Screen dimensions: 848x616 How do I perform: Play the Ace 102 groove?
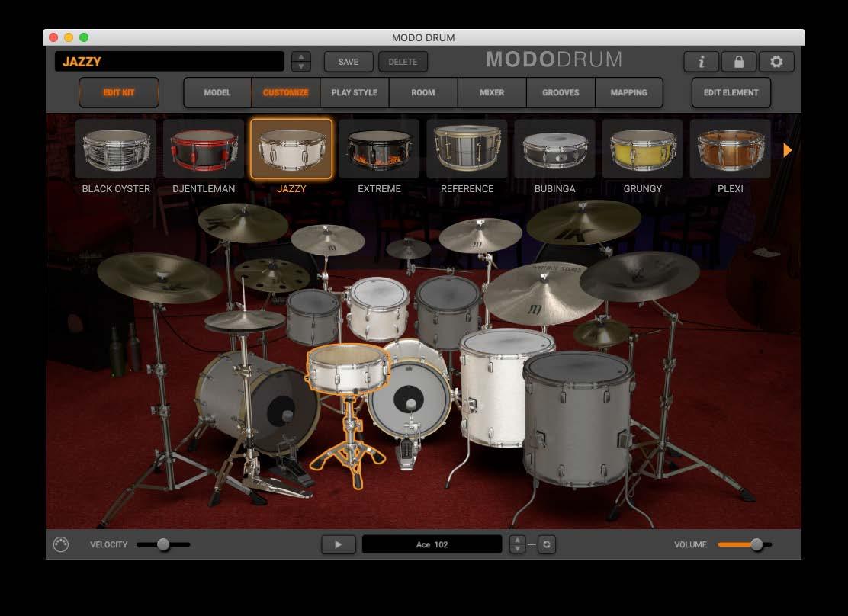click(x=339, y=544)
